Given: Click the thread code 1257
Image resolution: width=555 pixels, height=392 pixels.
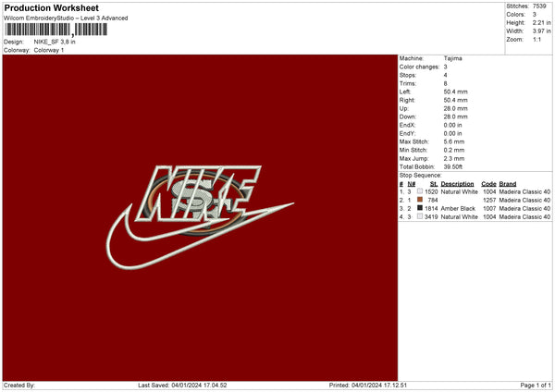Looking at the screenshot, I should click(x=489, y=201).
